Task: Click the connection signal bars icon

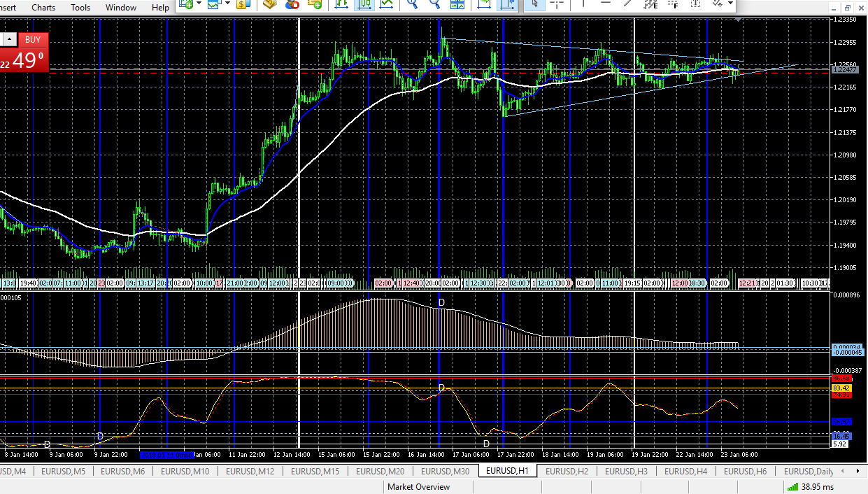Action: pos(792,487)
